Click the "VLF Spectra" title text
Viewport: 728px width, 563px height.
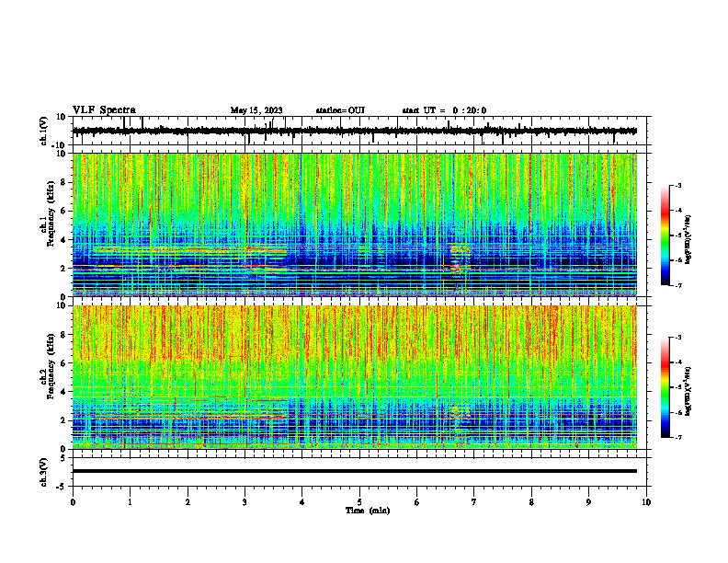click(x=104, y=110)
